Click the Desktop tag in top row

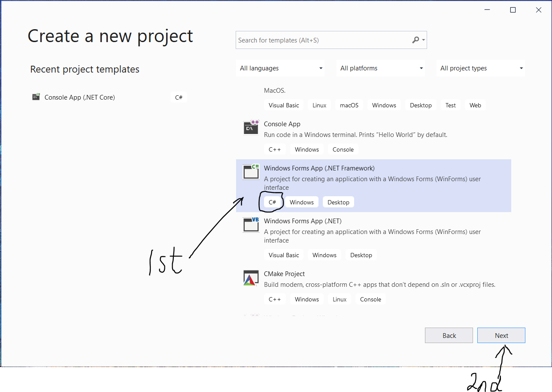click(421, 105)
